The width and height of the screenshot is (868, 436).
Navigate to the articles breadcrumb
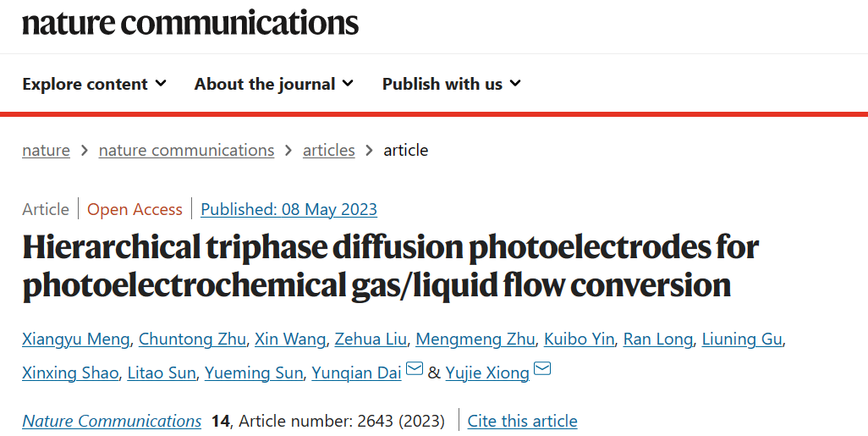pyautogui.click(x=329, y=150)
